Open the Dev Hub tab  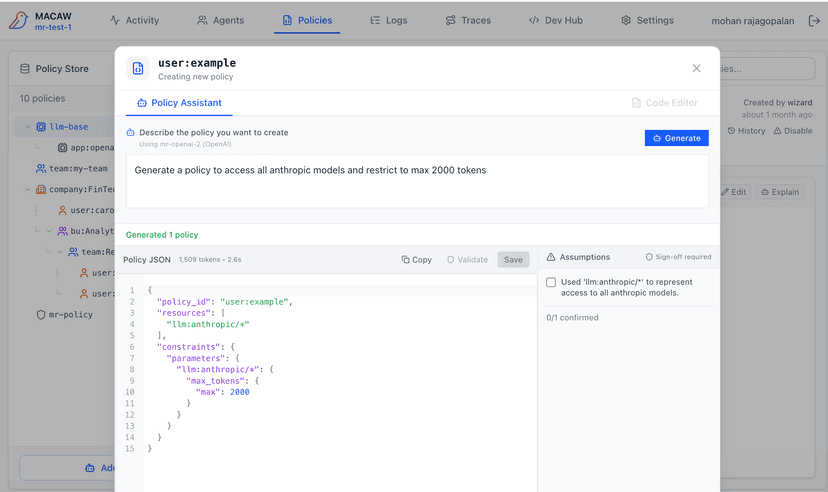click(x=556, y=20)
